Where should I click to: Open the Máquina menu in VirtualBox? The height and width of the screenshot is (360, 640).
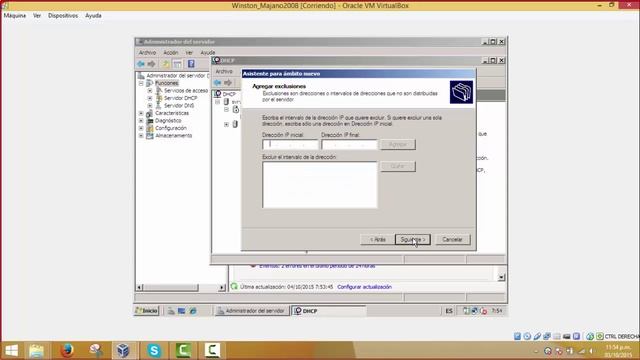click(15, 16)
